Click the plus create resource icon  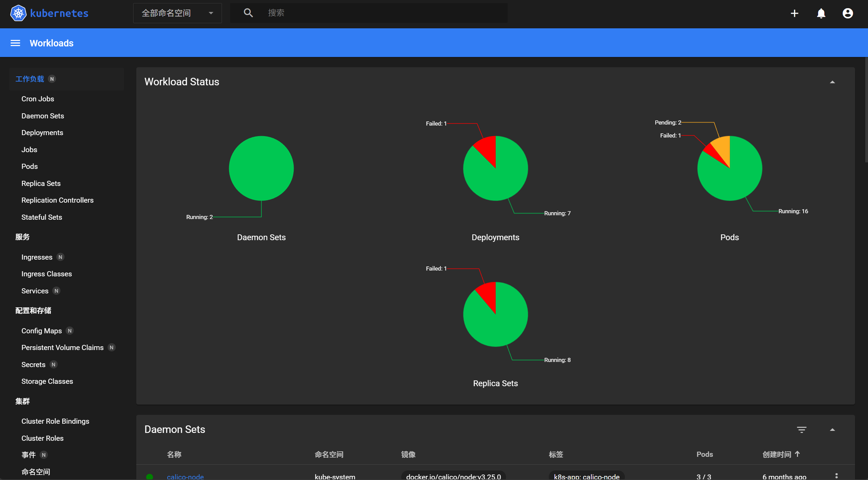794,13
